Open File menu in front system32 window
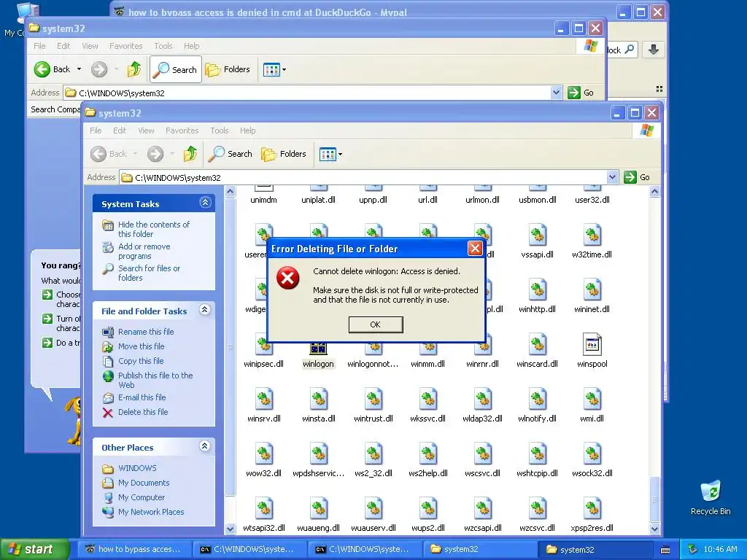Viewport: 747px width, 560px height. [96, 131]
